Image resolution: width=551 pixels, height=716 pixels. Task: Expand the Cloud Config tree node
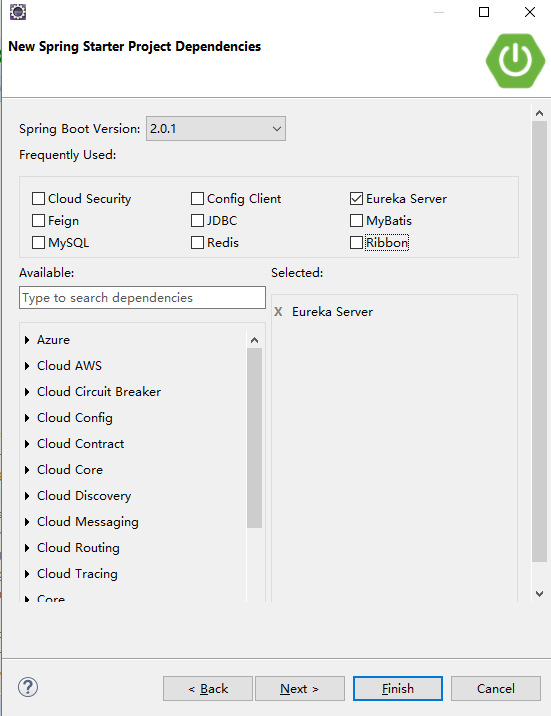point(27,418)
